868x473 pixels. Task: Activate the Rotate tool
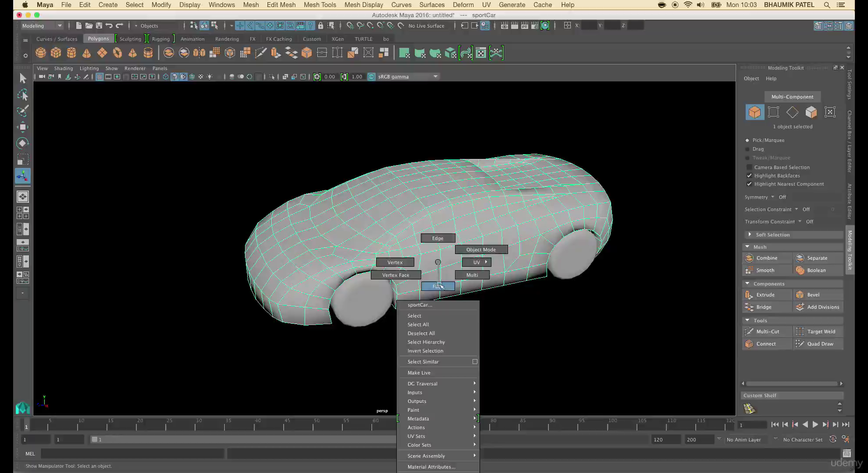(x=23, y=143)
